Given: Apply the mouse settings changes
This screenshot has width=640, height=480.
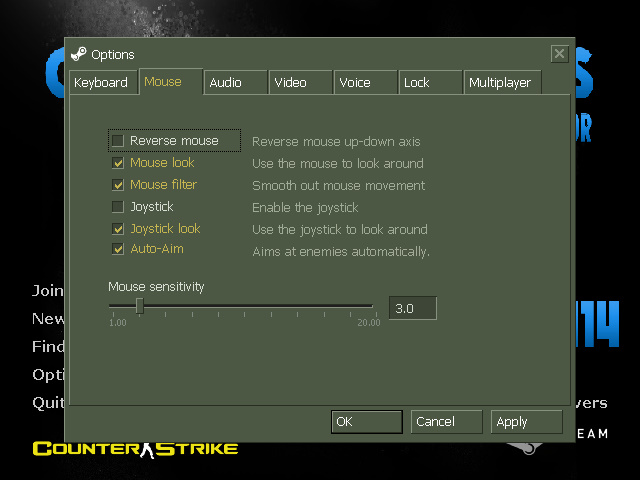Looking at the screenshot, I should [x=526, y=422].
